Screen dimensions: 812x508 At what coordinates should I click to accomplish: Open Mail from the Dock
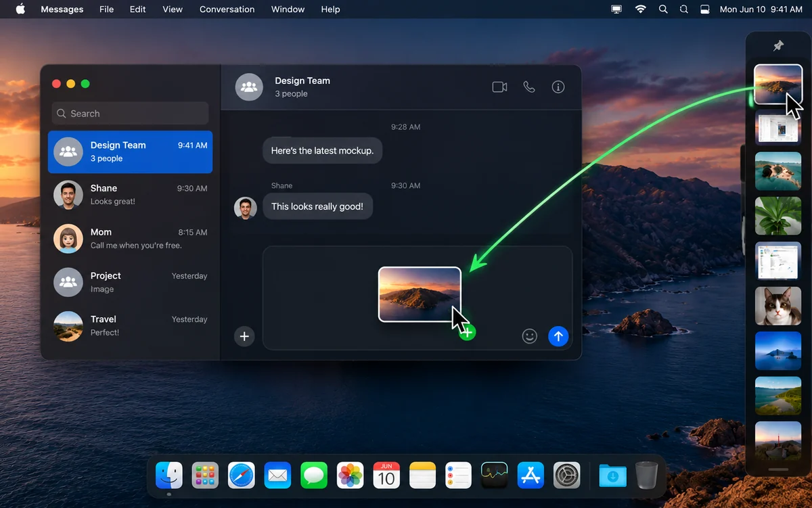tap(277, 476)
